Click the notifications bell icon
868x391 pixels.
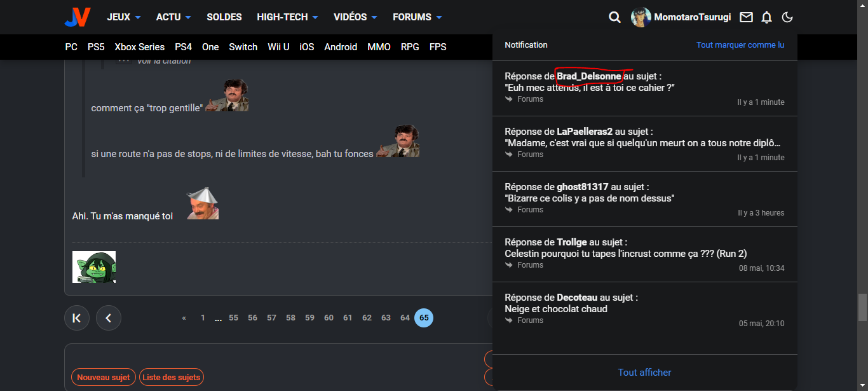766,17
